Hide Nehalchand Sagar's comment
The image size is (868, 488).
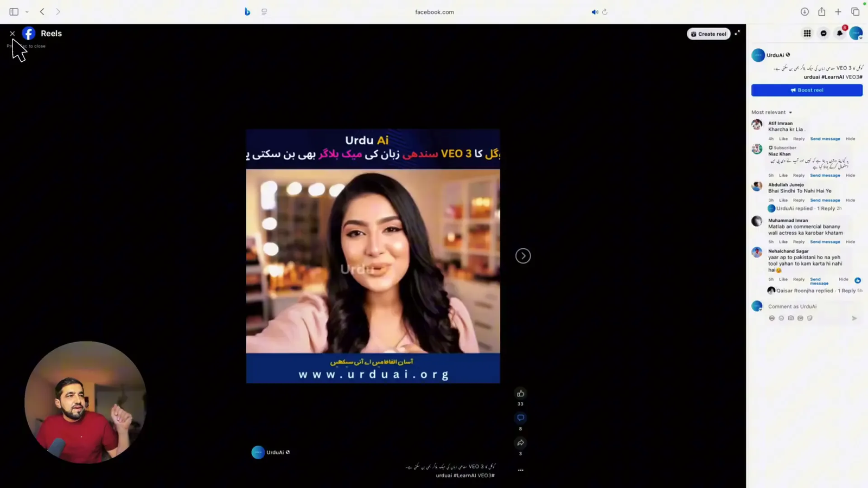[843, 279]
